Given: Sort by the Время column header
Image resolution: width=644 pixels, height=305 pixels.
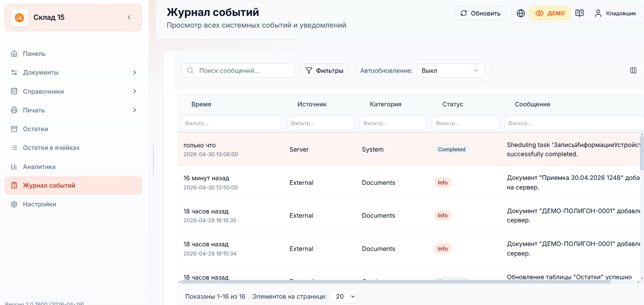Looking at the screenshot, I should click(x=201, y=104).
